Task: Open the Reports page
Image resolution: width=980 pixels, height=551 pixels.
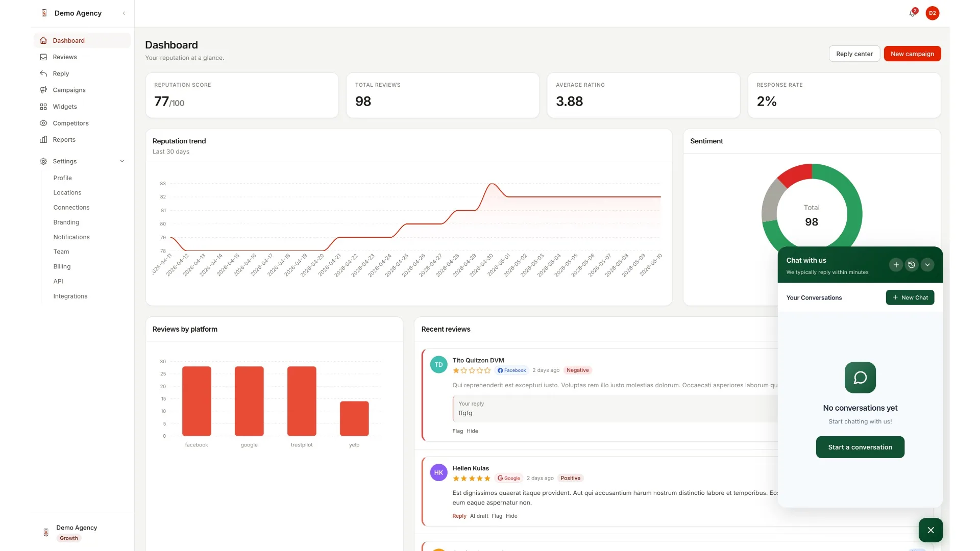Action: pyautogui.click(x=82, y=140)
